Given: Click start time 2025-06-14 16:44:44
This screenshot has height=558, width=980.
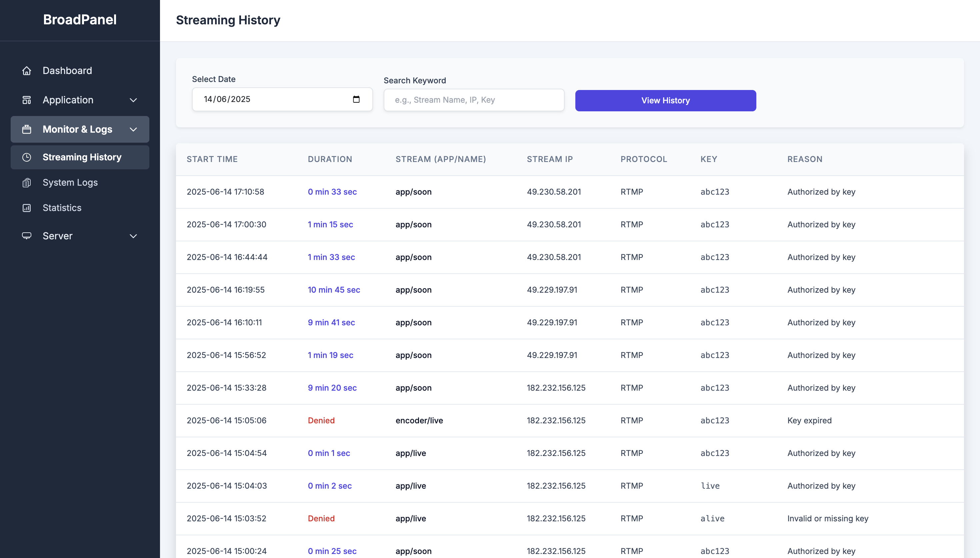Looking at the screenshot, I should click(x=227, y=257).
